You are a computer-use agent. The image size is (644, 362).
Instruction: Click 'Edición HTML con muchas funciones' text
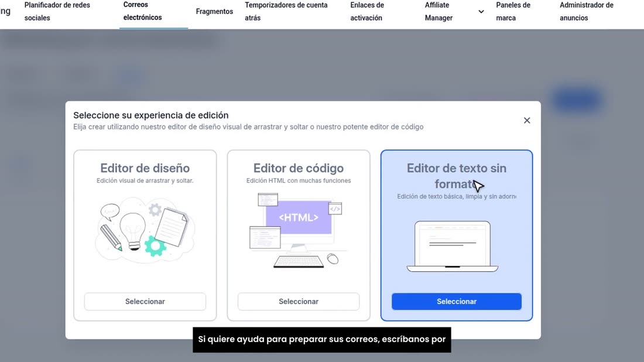(299, 180)
